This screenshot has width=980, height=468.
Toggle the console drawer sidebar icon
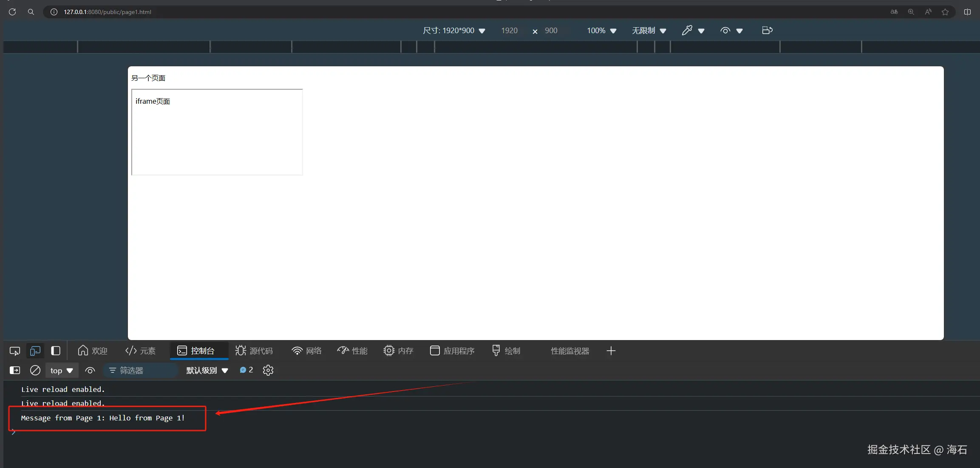click(x=14, y=370)
